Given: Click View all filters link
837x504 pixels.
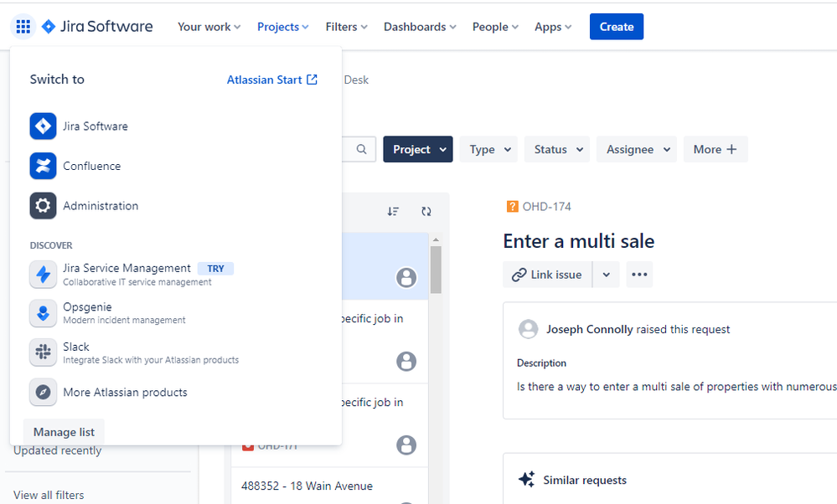Looking at the screenshot, I should (49, 495).
